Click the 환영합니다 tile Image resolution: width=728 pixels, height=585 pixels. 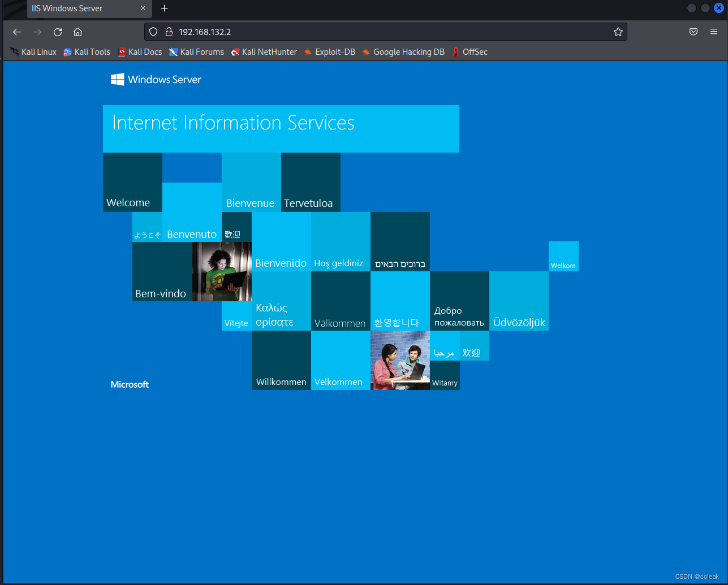tap(400, 301)
